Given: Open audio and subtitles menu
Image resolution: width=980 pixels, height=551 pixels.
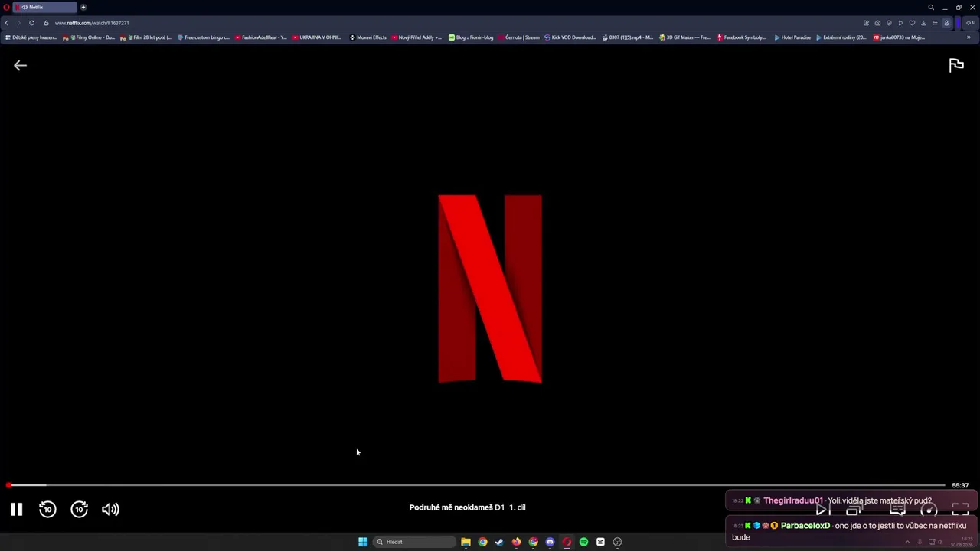Looking at the screenshot, I should pos(897,510).
